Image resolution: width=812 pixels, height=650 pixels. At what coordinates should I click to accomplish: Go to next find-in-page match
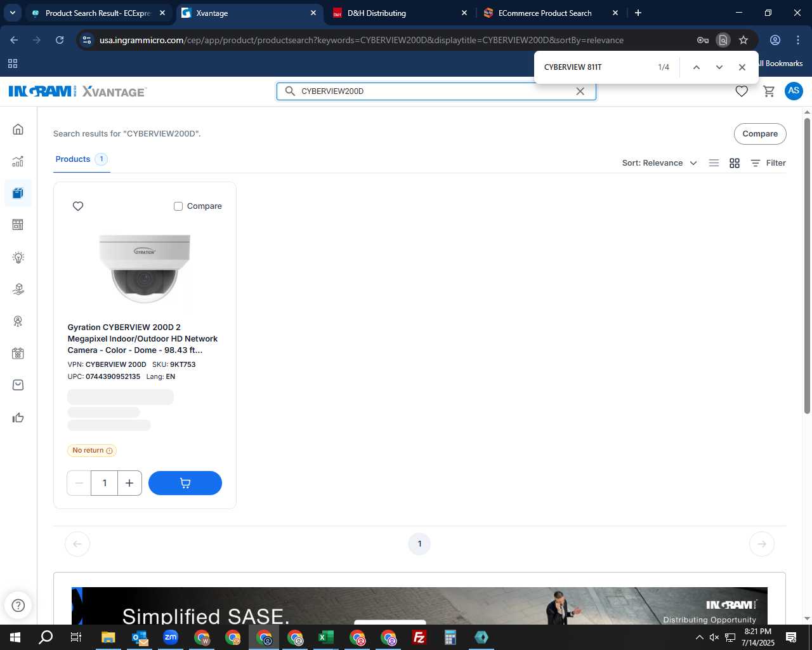[x=719, y=67]
